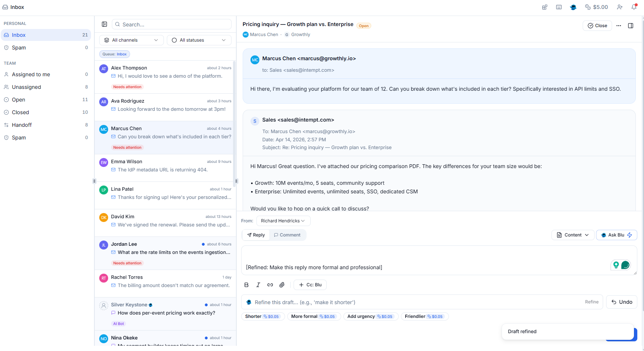Open notifications via the bell icon
This screenshot has width=644, height=351.
pyautogui.click(x=634, y=7)
